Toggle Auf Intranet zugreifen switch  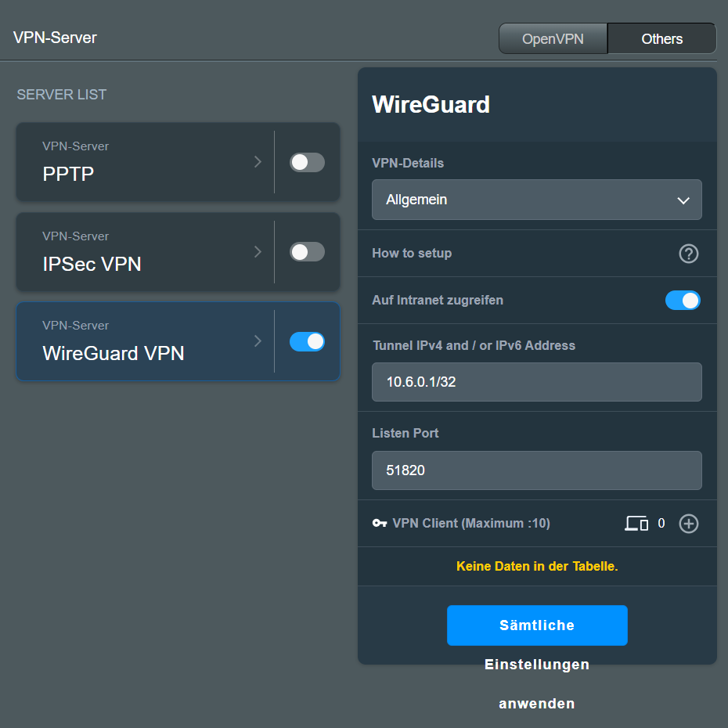click(x=683, y=301)
